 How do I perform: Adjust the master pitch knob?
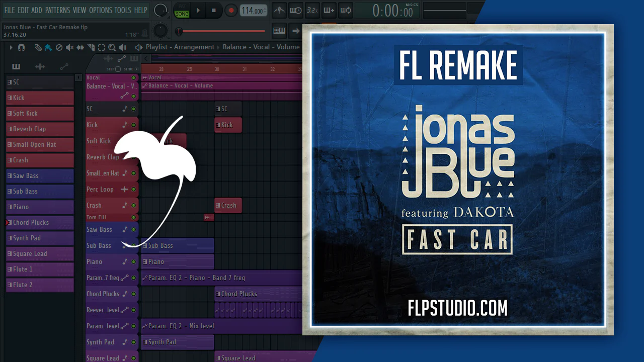click(160, 30)
